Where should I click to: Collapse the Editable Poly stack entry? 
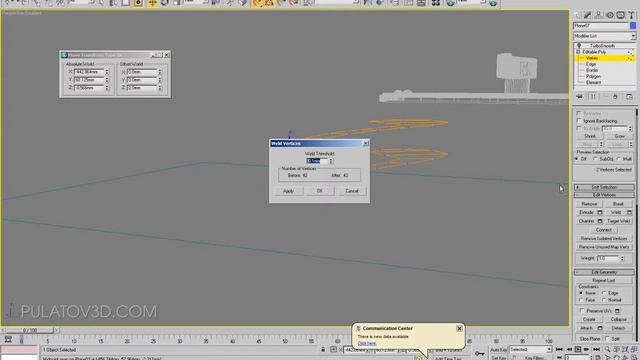point(578,52)
